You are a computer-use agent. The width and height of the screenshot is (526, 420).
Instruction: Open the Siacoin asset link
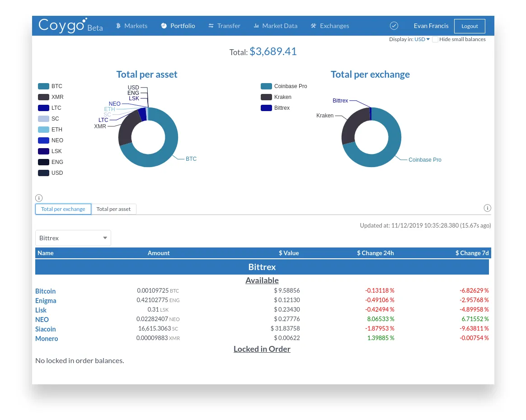pyautogui.click(x=46, y=329)
